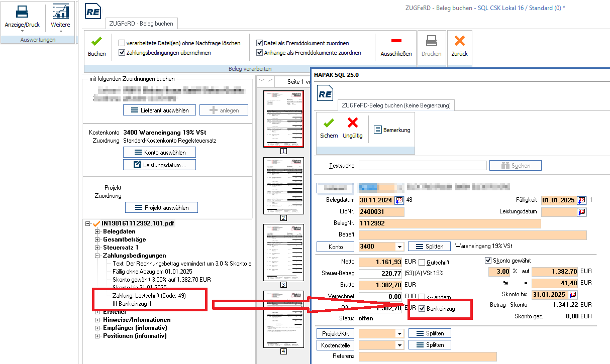610x364 pixels.
Task: Open the Anzeige/Druck printer icon
Action: [22, 12]
